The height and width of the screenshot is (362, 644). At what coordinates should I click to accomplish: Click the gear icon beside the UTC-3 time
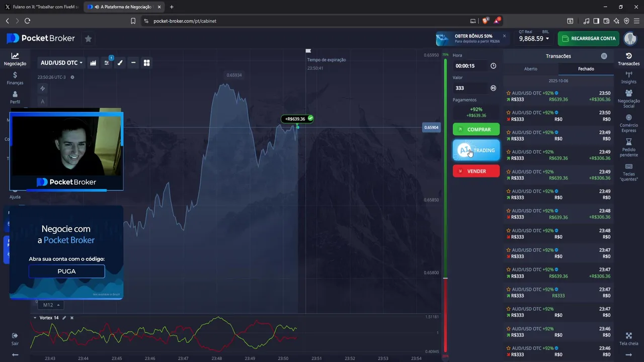coord(72,77)
